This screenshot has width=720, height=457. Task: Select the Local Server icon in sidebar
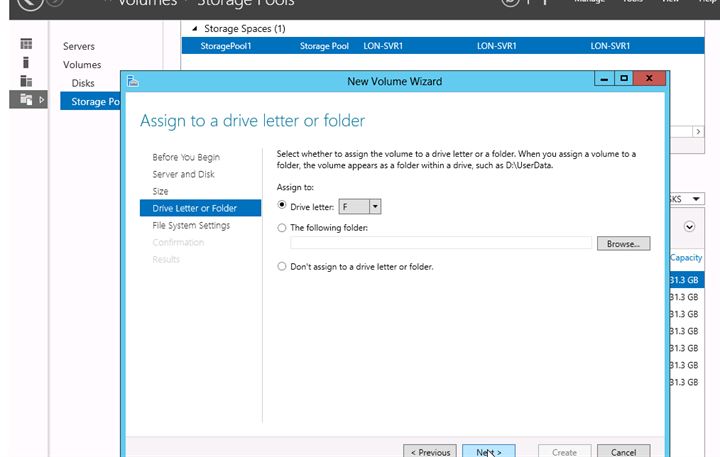(26, 62)
